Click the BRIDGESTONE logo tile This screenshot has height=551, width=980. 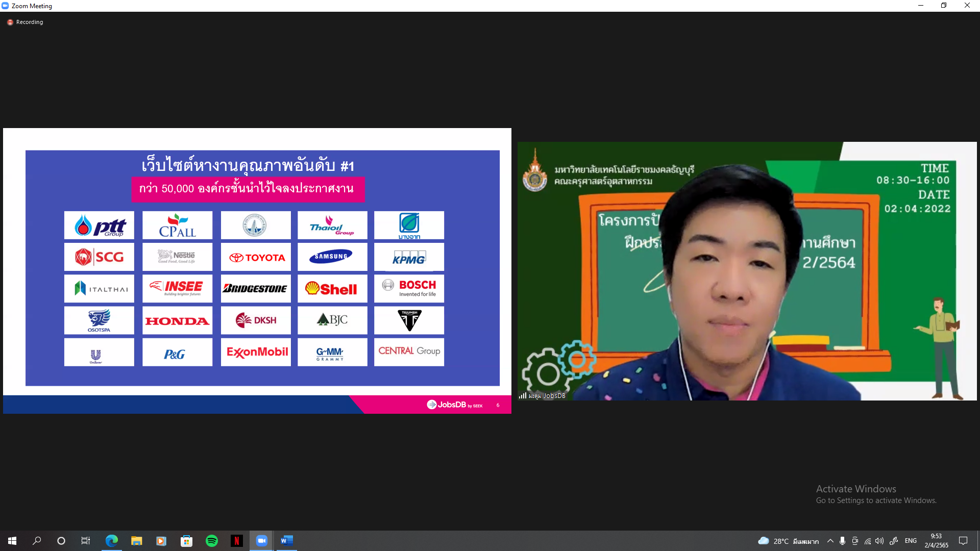coord(256,289)
